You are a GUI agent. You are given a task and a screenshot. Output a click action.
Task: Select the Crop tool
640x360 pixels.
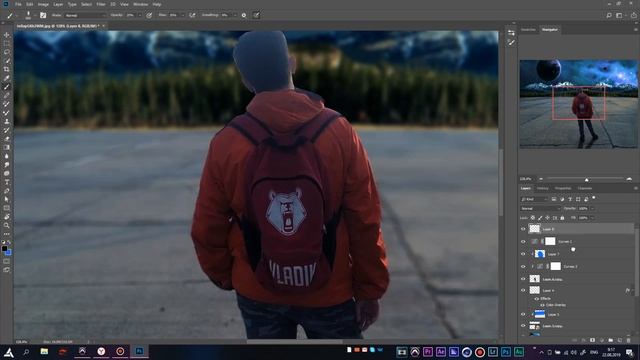click(x=7, y=69)
